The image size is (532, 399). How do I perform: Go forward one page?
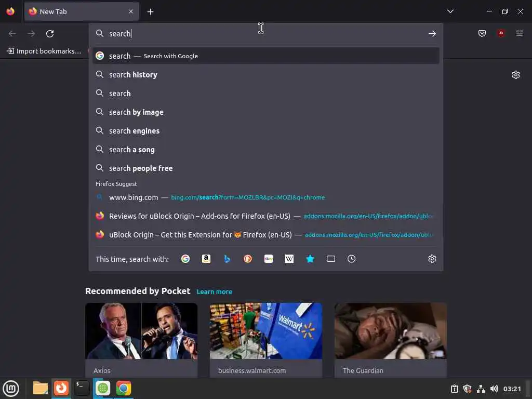31,34
